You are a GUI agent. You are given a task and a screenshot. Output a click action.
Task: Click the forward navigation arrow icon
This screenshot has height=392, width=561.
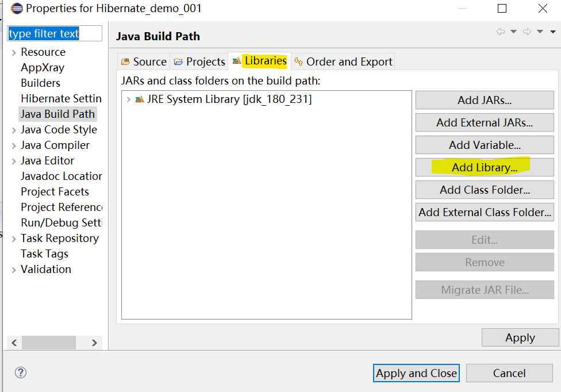527,32
